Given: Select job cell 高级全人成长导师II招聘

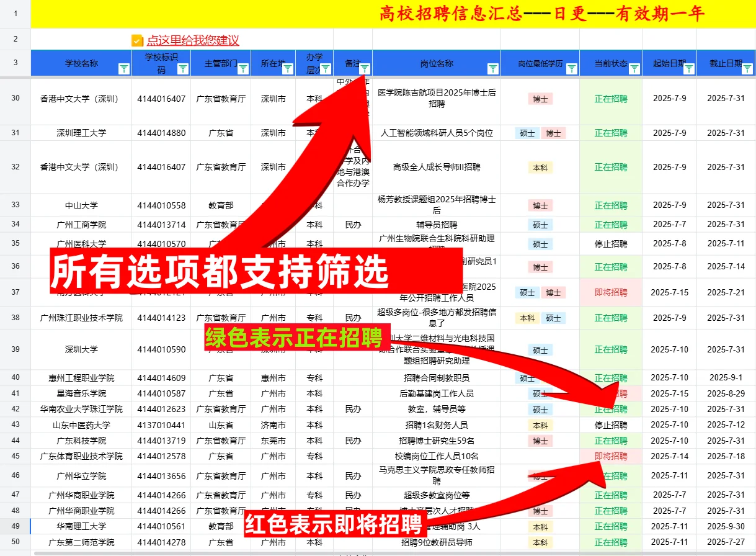Looking at the screenshot, I should point(437,167).
